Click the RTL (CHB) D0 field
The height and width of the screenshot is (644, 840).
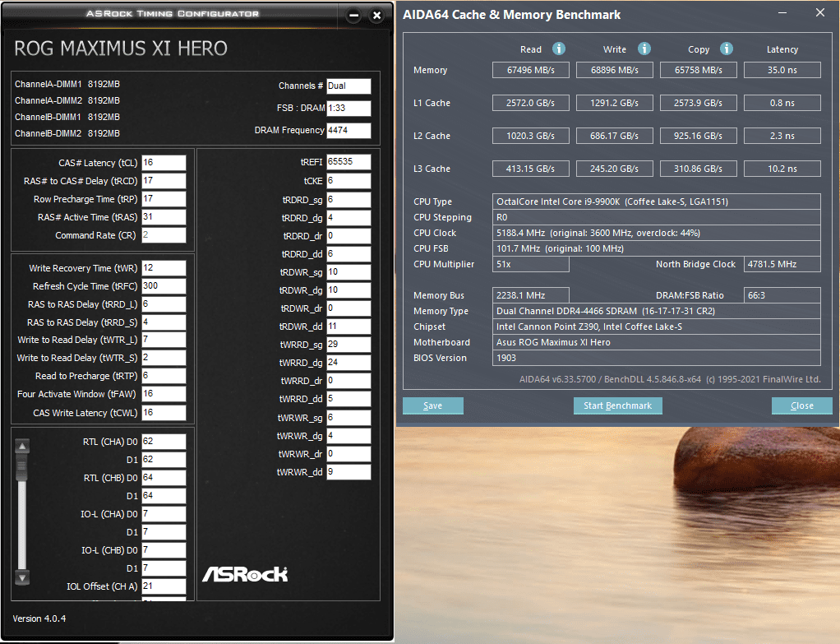click(164, 478)
